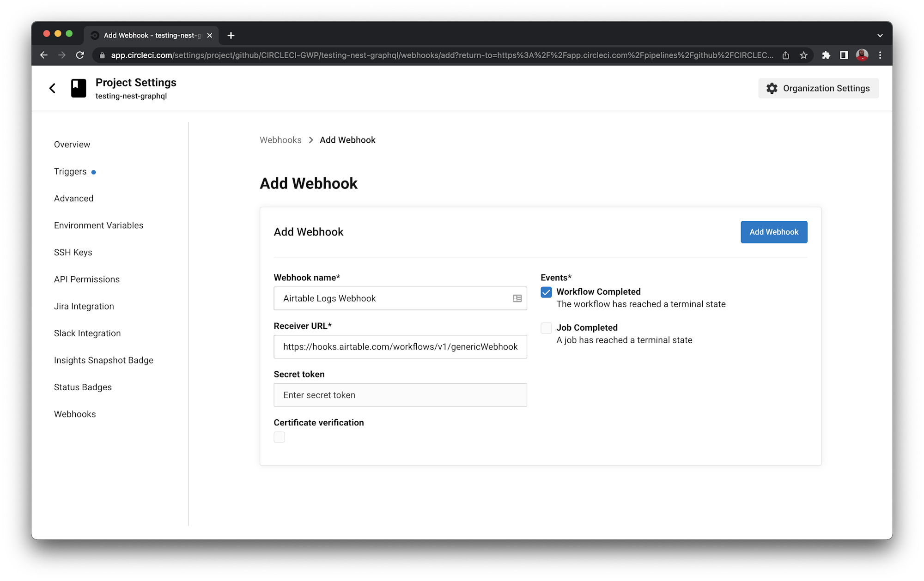Uncheck the Workflow Completed event
This screenshot has height=581, width=924.
tap(546, 292)
